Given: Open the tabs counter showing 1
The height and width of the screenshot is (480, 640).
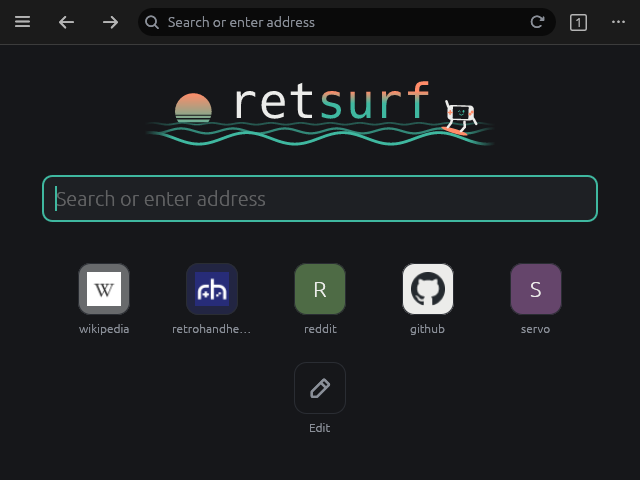Looking at the screenshot, I should (x=578, y=22).
